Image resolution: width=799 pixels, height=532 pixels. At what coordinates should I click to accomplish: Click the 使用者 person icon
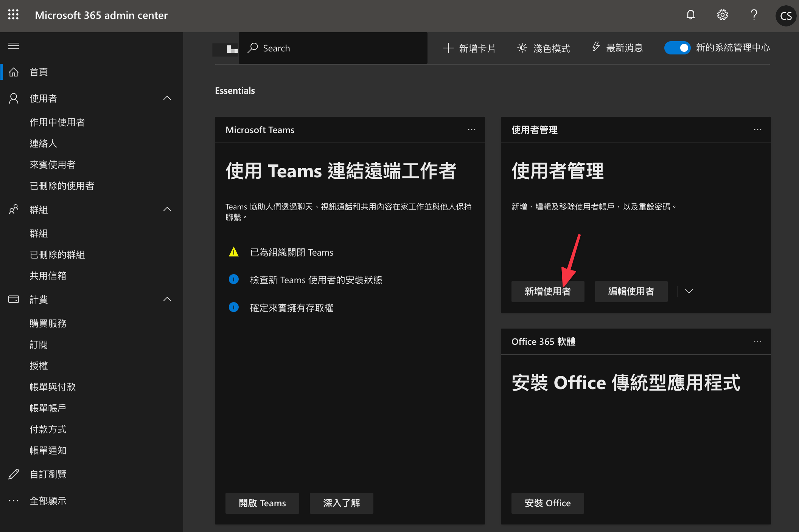tap(14, 98)
